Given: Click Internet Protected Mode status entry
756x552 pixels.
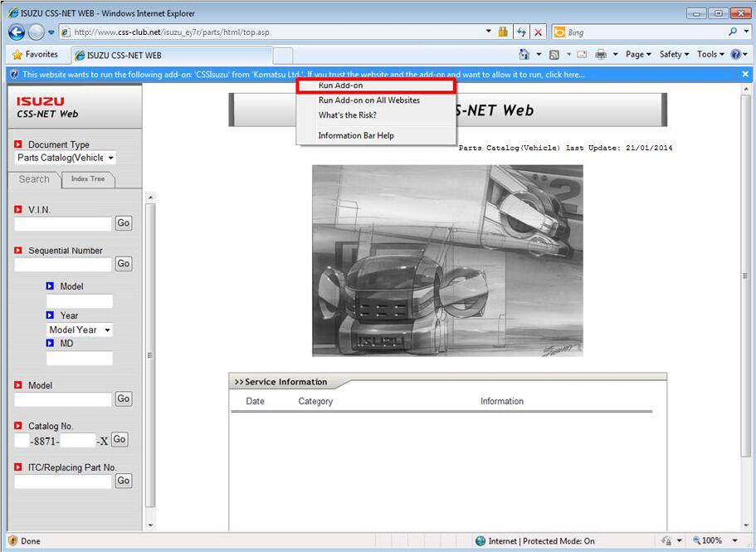Looking at the screenshot, I should tap(535, 541).
